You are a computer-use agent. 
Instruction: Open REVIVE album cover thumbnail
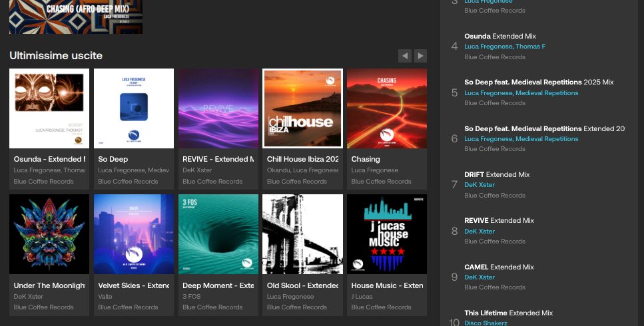tap(218, 108)
